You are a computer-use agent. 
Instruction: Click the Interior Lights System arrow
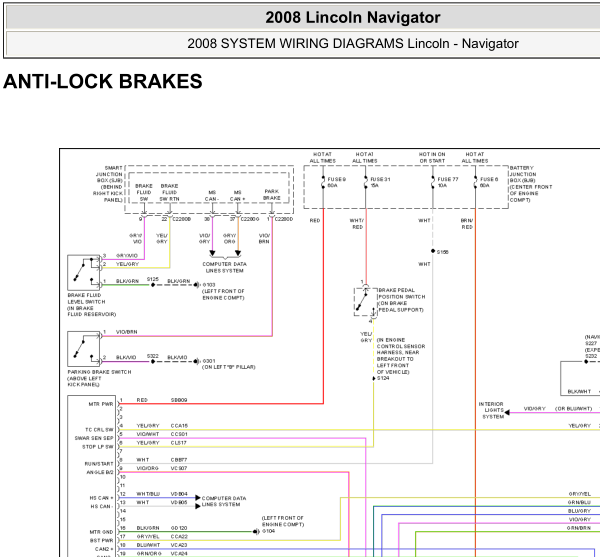507,412
